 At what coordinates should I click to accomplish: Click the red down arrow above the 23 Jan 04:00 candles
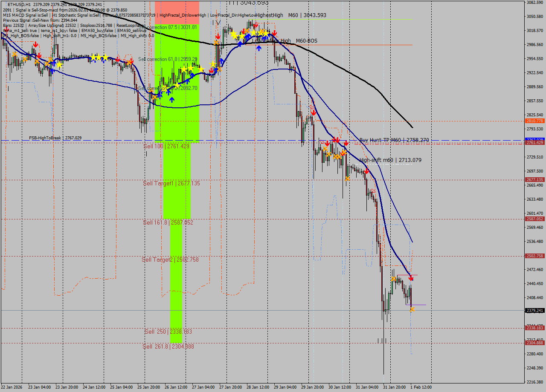tap(35, 45)
